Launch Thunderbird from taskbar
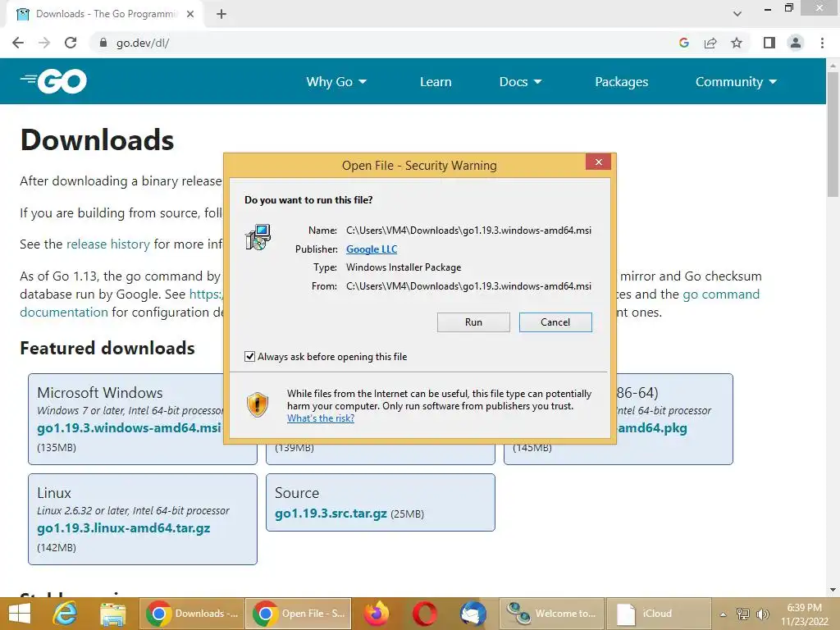The image size is (840, 630). 473,614
